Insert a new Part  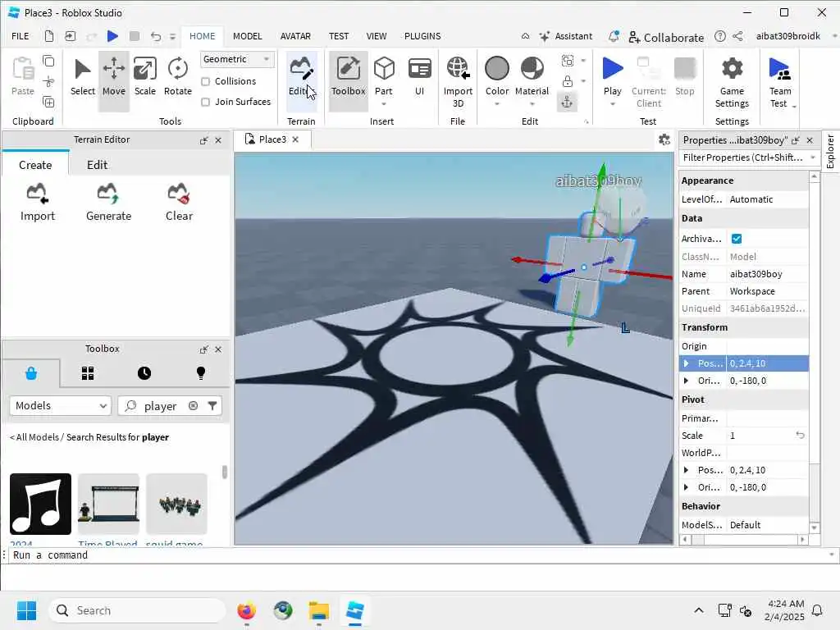pos(384,78)
